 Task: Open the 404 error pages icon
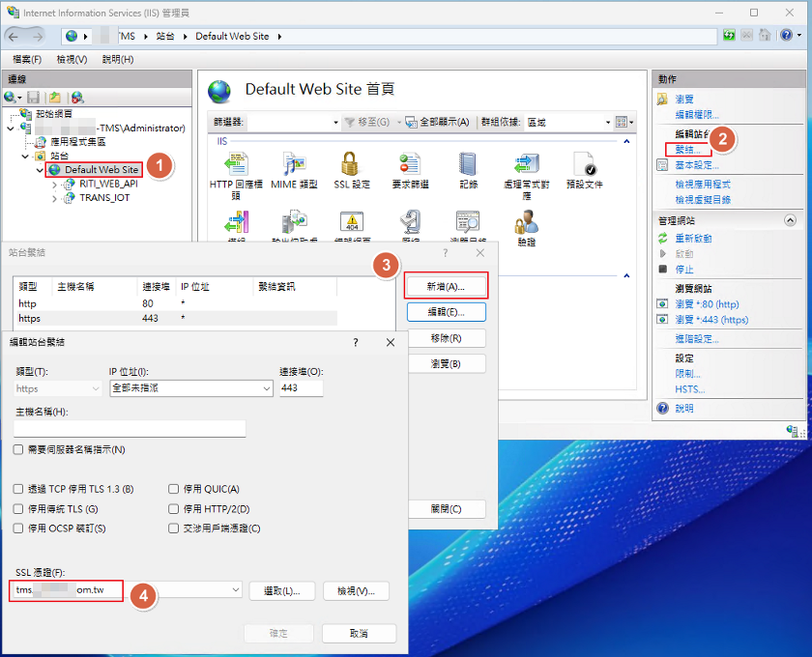(352, 221)
